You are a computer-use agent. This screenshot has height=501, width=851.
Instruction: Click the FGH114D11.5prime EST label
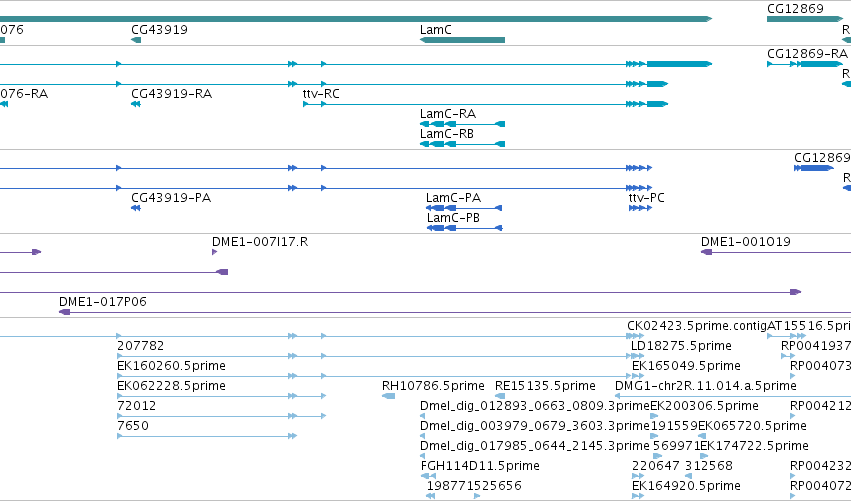(x=480, y=466)
